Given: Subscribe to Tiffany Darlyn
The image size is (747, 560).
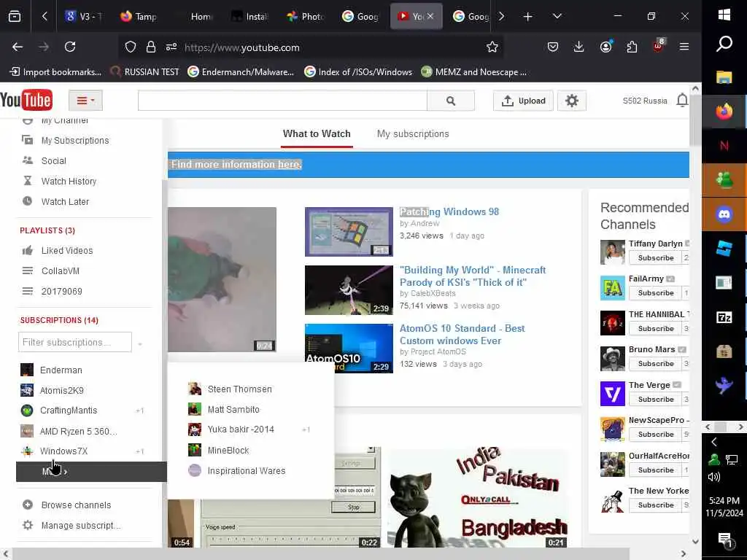Looking at the screenshot, I should coord(656,257).
